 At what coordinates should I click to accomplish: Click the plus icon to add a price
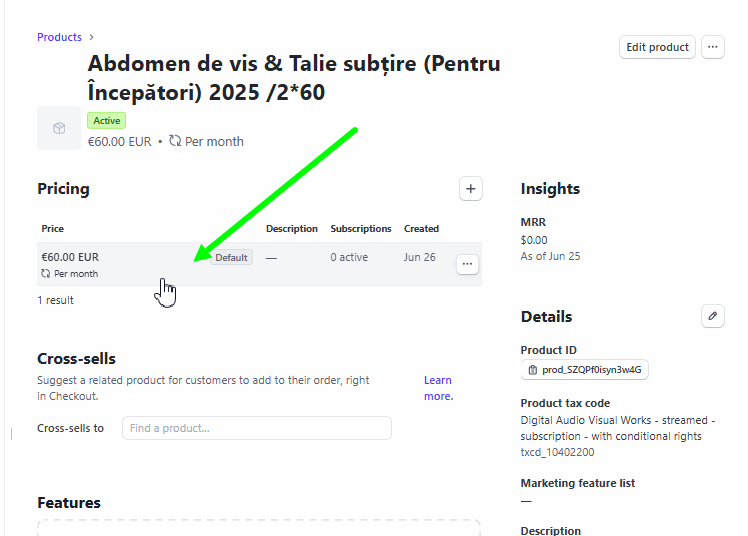[470, 189]
